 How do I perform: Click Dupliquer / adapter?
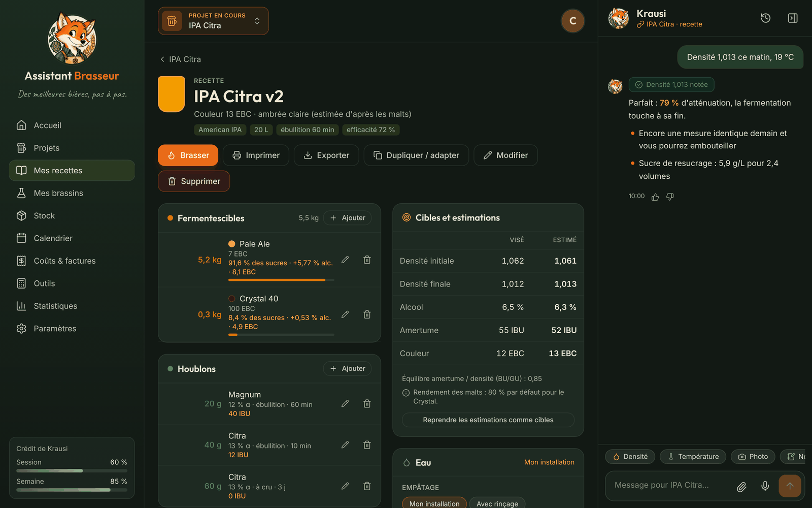[416, 155]
